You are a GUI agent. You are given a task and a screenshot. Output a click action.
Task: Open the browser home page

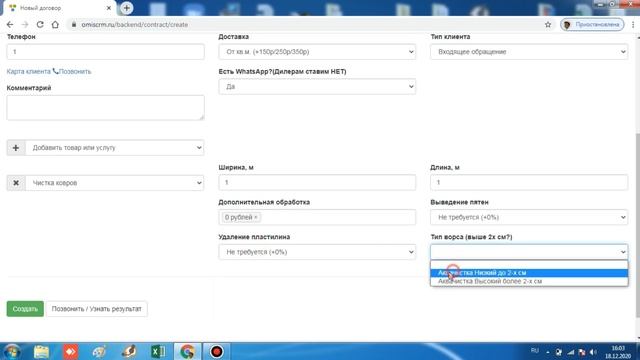point(55,24)
